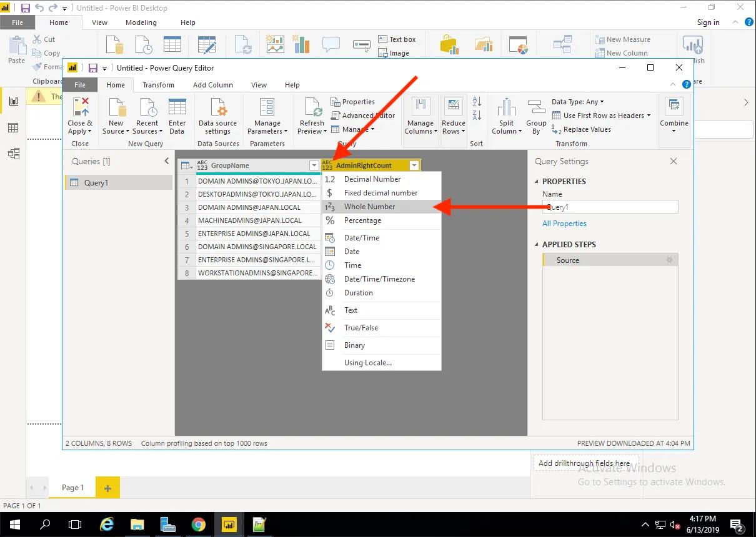Open Internet Explorer from the taskbar
Screen dimensions: 756x537
pyautogui.click(x=107, y=525)
